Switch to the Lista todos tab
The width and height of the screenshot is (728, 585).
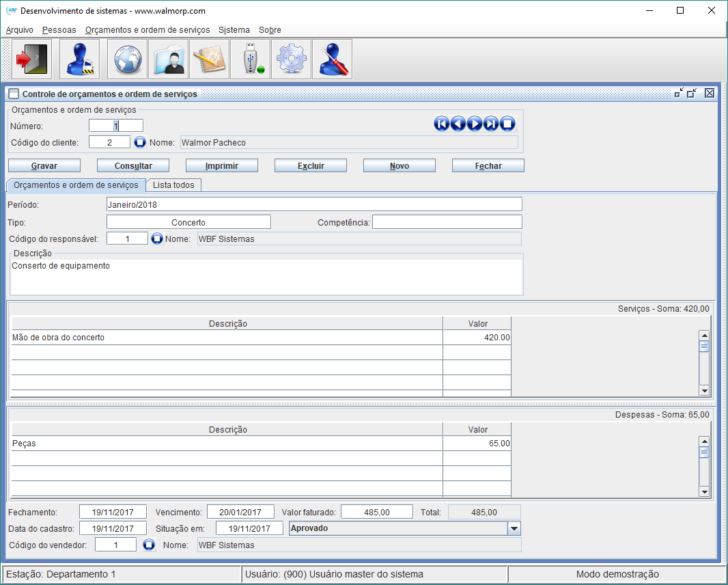pyautogui.click(x=173, y=185)
